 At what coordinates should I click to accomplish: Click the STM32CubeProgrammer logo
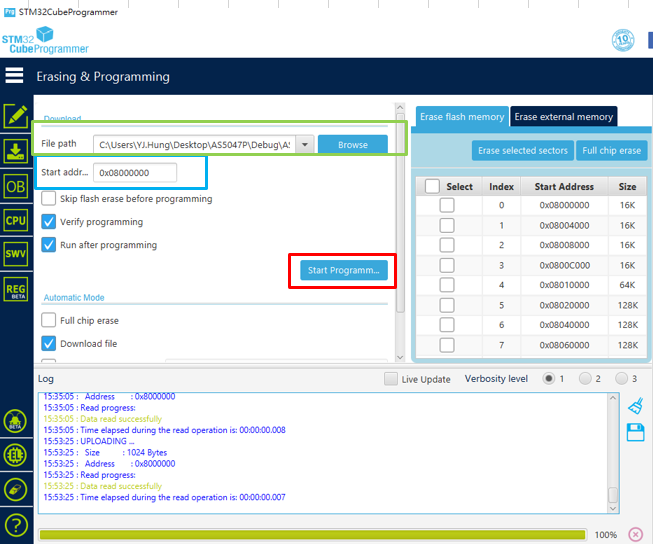(x=45, y=40)
